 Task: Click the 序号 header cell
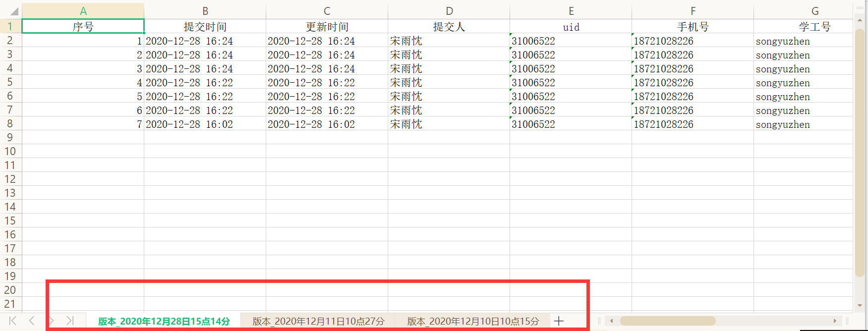click(83, 26)
